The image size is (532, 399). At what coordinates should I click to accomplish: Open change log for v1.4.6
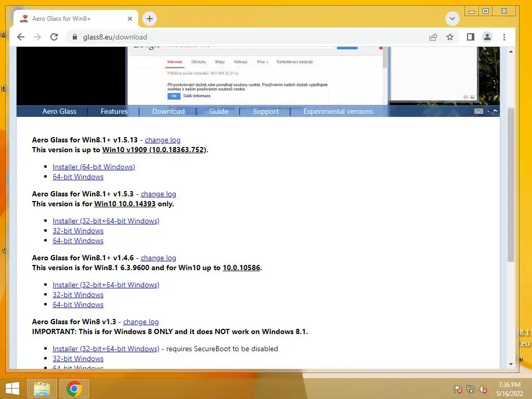[158, 258]
